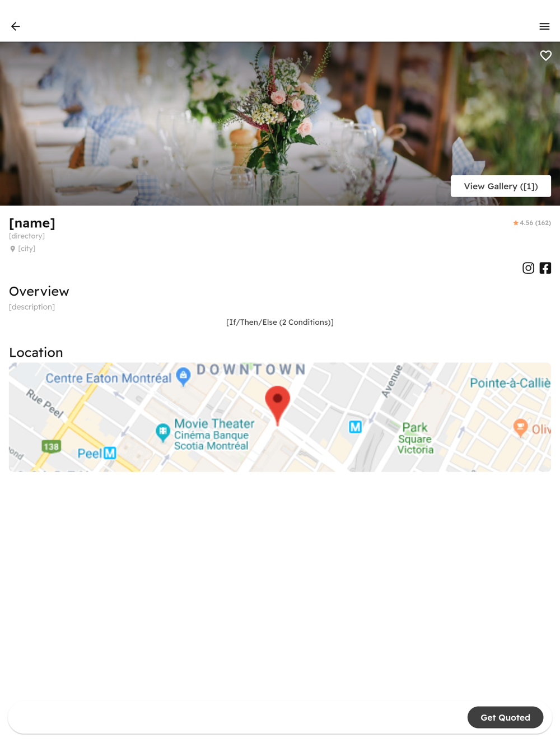Click the location pin icon beside city
The image size is (560, 747).
coord(13,249)
